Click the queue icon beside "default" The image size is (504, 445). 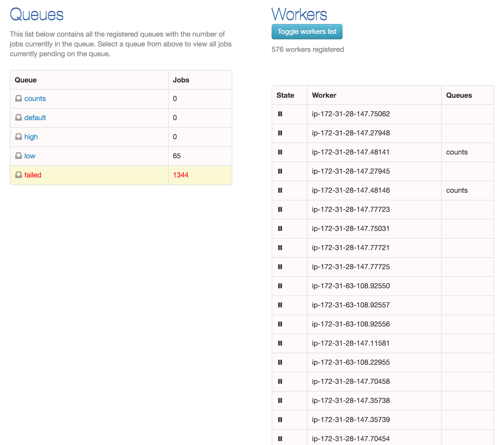(18, 118)
